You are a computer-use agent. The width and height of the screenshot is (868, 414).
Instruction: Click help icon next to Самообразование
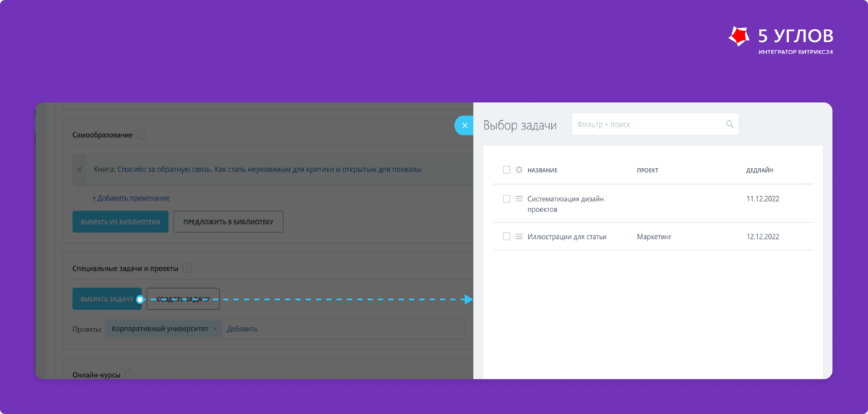tap(141, 135)
